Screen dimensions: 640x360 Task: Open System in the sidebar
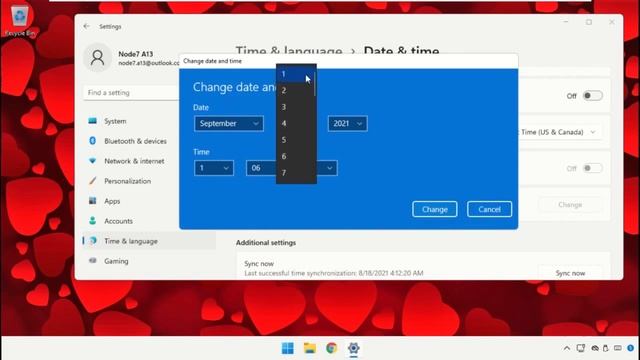pyautogui.click(x=115, y=121)
